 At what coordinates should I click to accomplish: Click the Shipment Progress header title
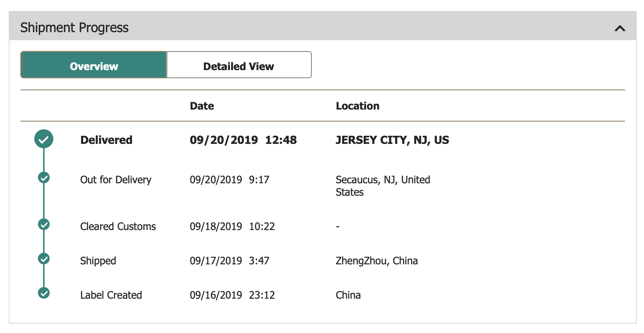[x=74, y=28]
